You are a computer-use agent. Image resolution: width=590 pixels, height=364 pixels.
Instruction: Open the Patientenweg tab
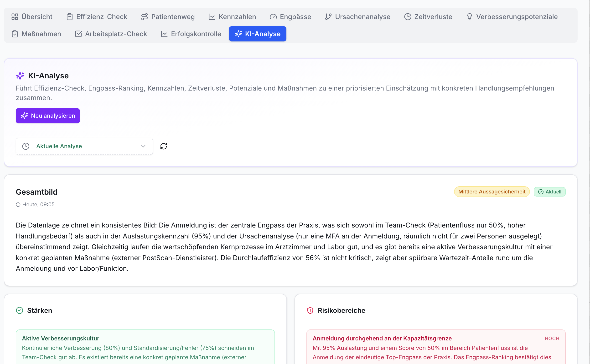click(168, 17)
